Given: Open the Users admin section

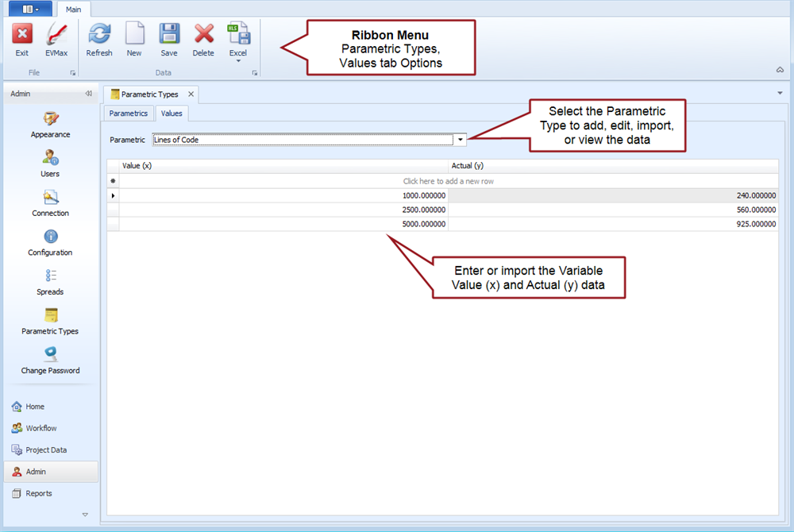Looking at the screenshot, I should point(50,164).
